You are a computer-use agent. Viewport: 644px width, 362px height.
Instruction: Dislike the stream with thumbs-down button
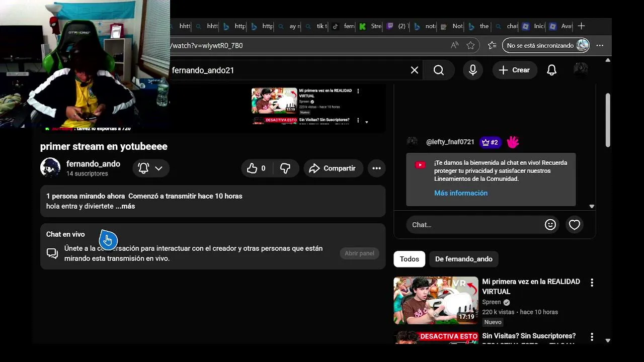tap(285, 168)
